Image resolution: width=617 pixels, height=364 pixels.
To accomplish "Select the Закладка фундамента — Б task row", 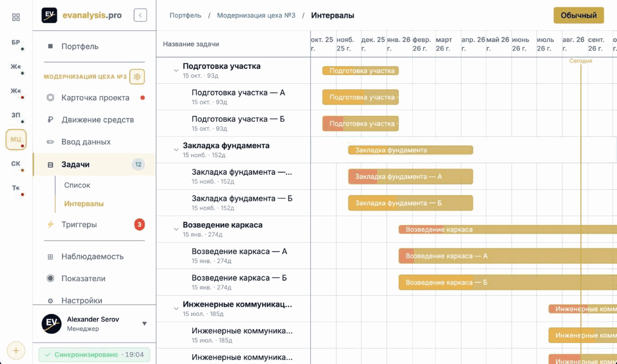I will 233,203.
